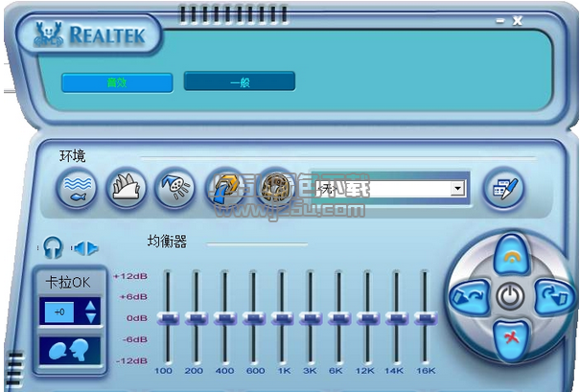Open the environment dropdown list arrow
The height and width of the screenshot is (392, 580).
pyautogui.click(x=458, y=189)
